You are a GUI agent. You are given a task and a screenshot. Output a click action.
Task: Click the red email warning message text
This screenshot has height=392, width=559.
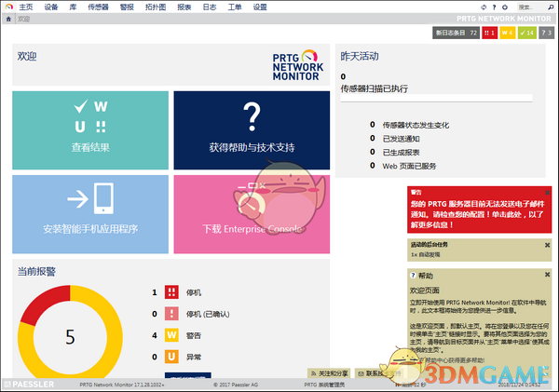pyautogui.click(x=477, y=214)
